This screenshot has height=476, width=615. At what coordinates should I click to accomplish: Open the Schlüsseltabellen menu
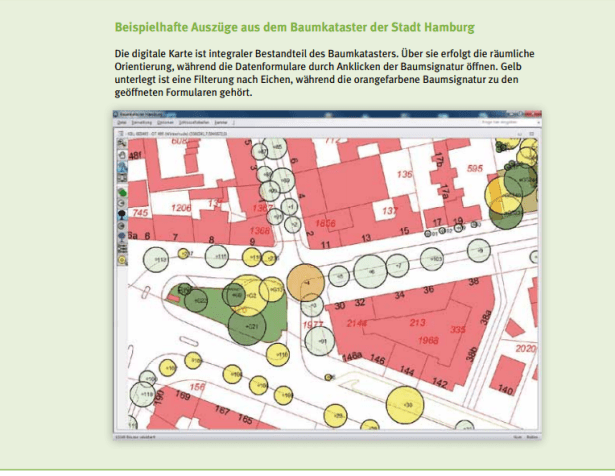[x=195, y=121]
